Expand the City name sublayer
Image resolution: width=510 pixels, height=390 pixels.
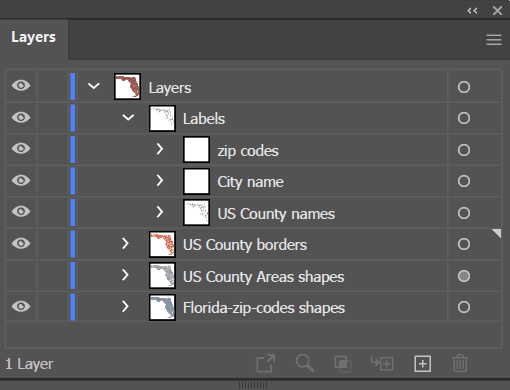[160, 180]
